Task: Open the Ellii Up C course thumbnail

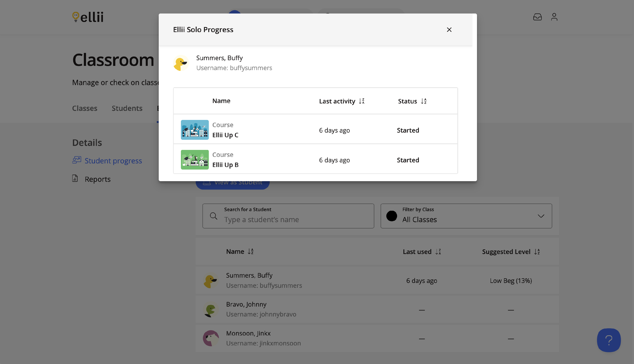Action: tap(195, 130)
